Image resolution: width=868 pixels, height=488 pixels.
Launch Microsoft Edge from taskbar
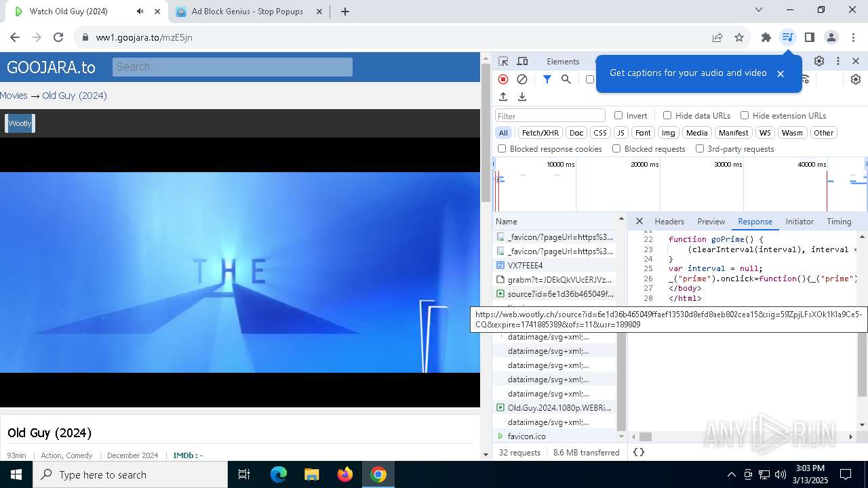click(279, 474)
